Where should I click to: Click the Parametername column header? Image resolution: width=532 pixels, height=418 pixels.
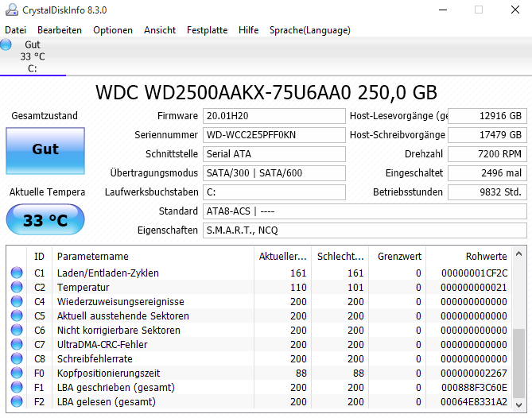point(153,257)
